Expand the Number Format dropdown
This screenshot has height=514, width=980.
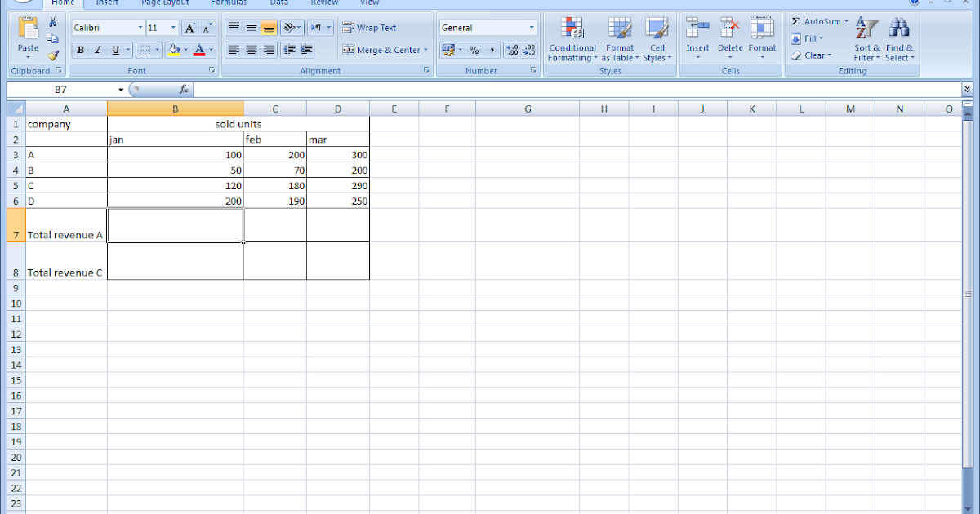pyautogui.click(x=530, y=27)
